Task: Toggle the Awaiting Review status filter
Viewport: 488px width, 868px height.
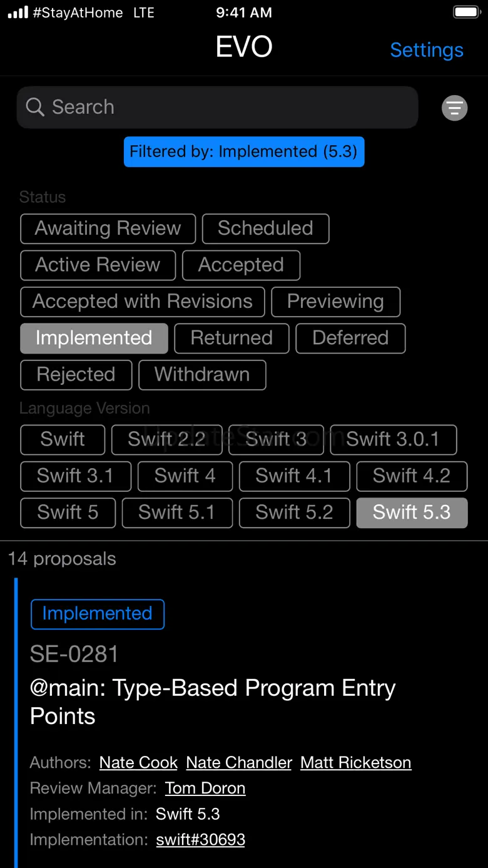Action: [108, 228]
